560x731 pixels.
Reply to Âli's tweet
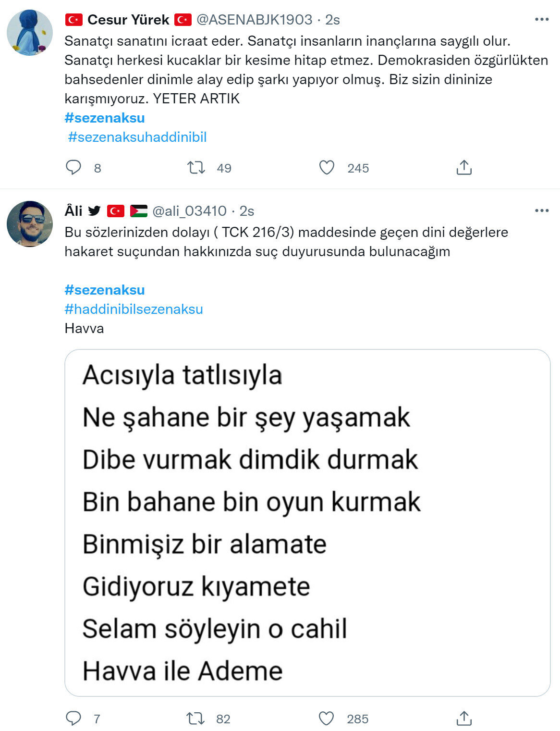click(73, 718)
